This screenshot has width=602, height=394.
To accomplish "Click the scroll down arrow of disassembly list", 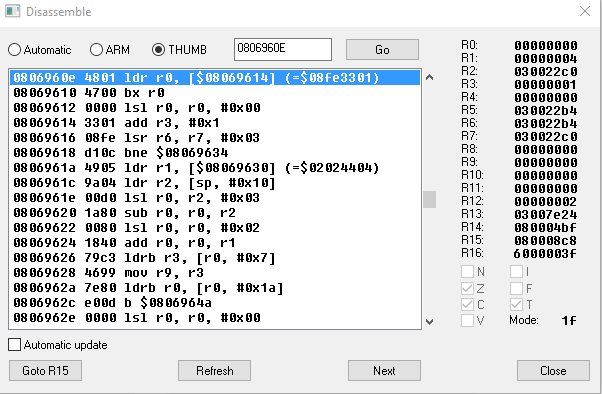I will [x=430, y=321].
